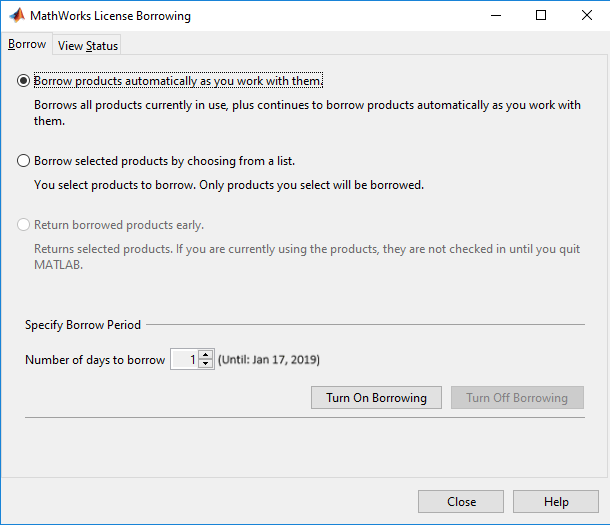Viewport: 610px width, 525px height.
Task: Select Borrow products automatically option
Action: coord(24,81)
